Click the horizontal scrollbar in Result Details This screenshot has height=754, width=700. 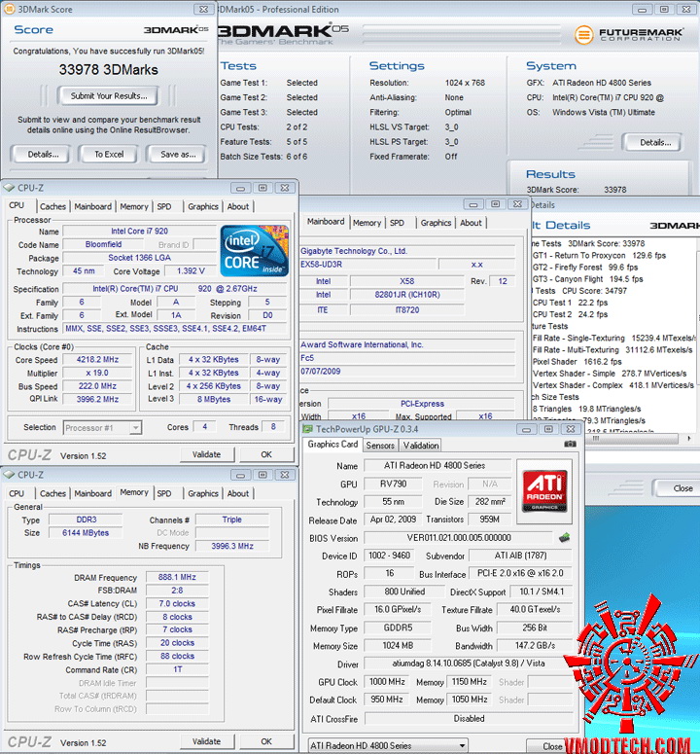(x=633, y=439)
